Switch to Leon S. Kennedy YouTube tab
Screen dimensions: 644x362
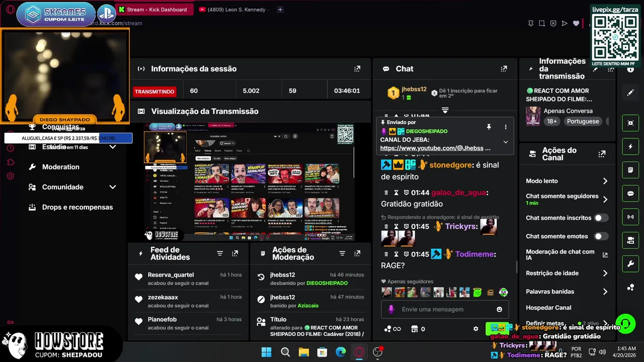click(234, 10)
